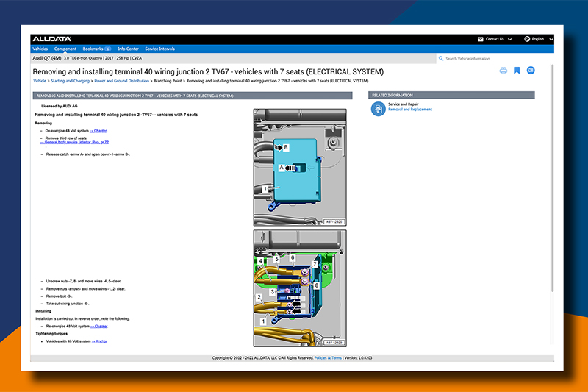This screenshot has height=392, width=588.
Task: Click the 'Removing' heading text
Action: [43, 123]
